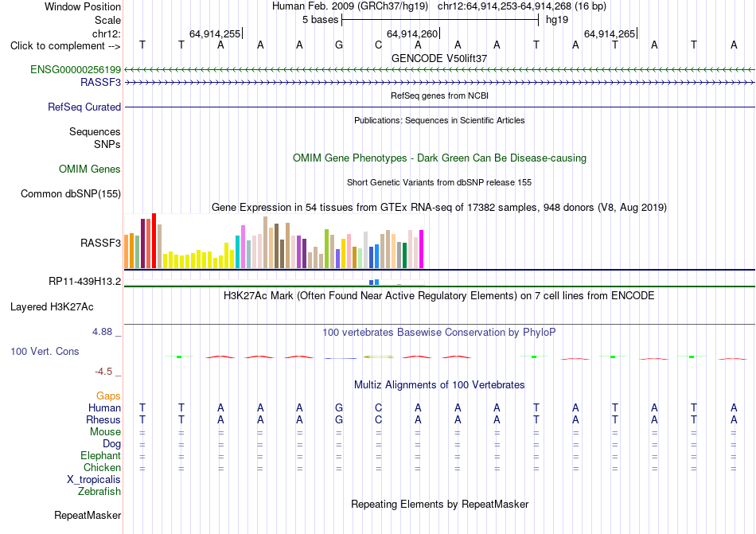Open the blue RASSF3 GENCODE gene label

coord(100,83)
